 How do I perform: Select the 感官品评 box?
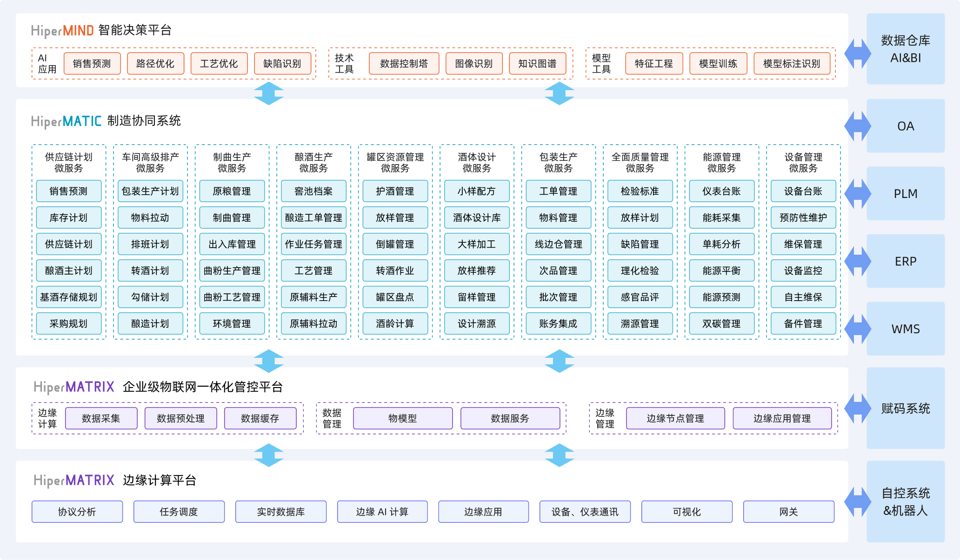pyautogui.click(x=640, y=297)
